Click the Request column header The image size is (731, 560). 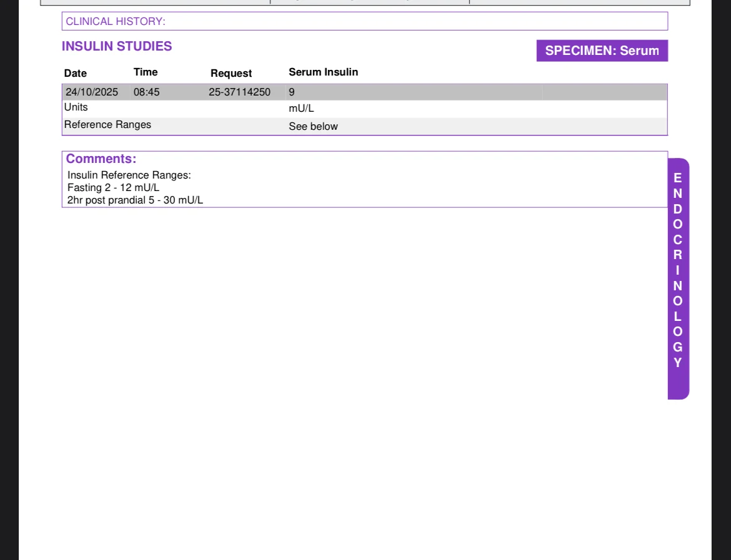point(231,73)
